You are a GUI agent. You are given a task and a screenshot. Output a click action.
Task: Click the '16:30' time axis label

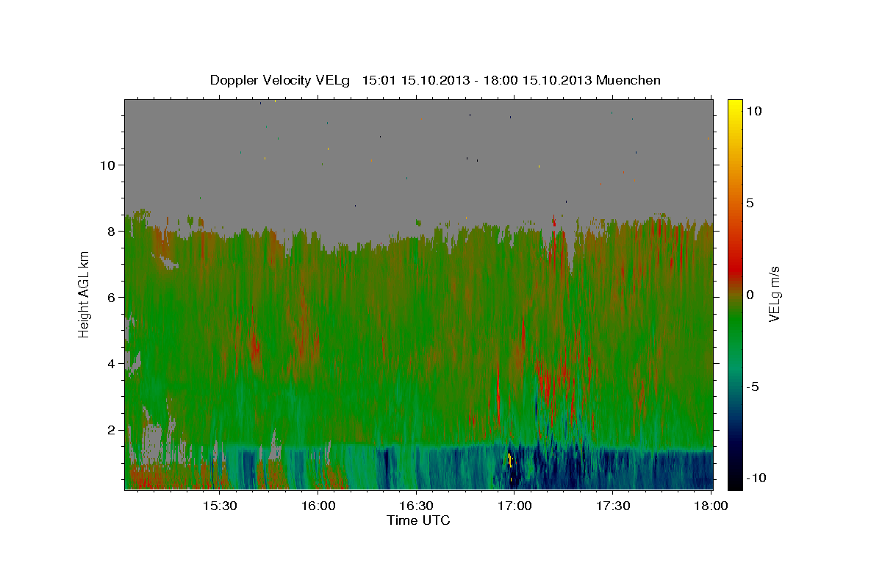(x=417, y=506)
